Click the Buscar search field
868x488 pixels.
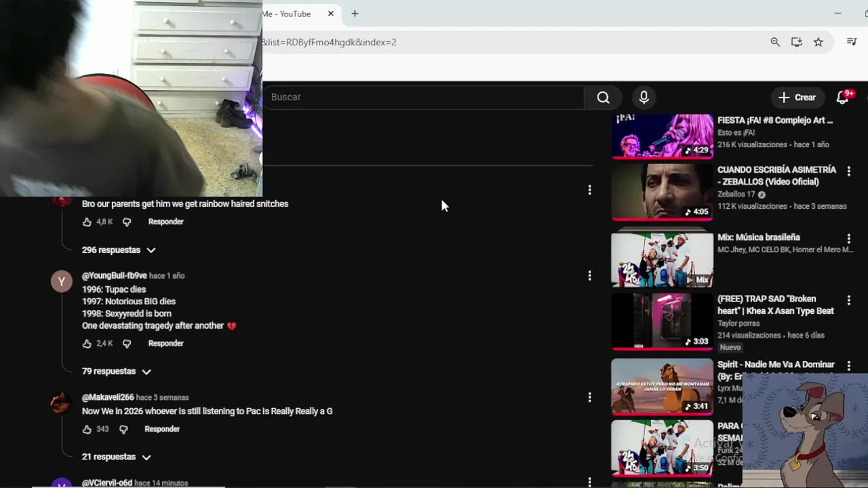(x=424, y=98)
